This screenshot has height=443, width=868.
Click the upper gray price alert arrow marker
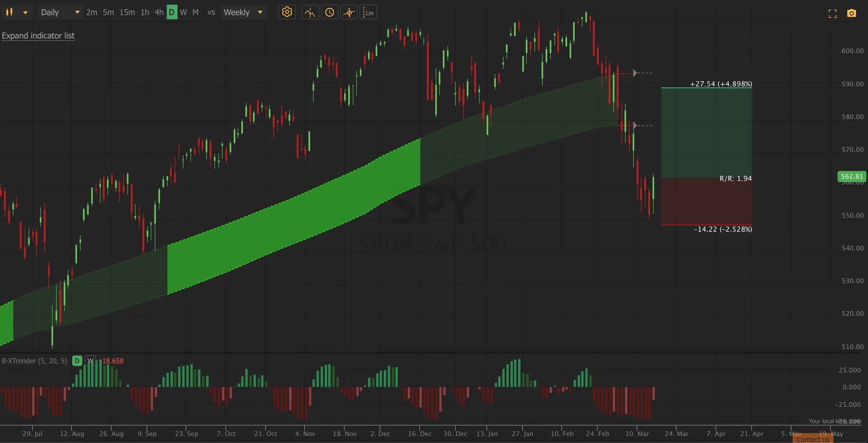635,73
